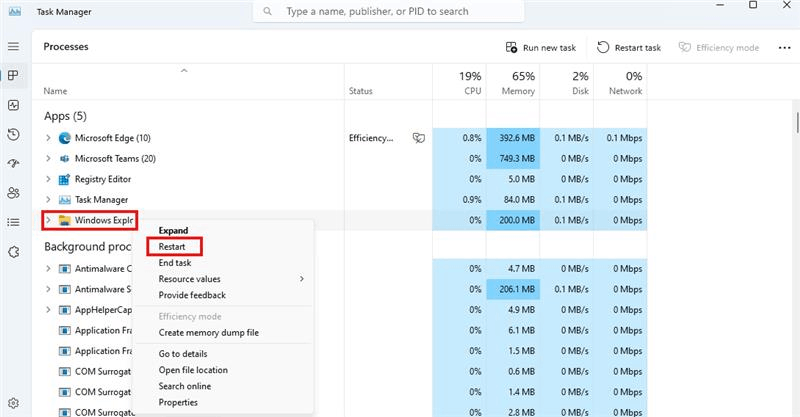Click the Efficiency... status text for Edge

pyautogui.click(x=371, y=138)
